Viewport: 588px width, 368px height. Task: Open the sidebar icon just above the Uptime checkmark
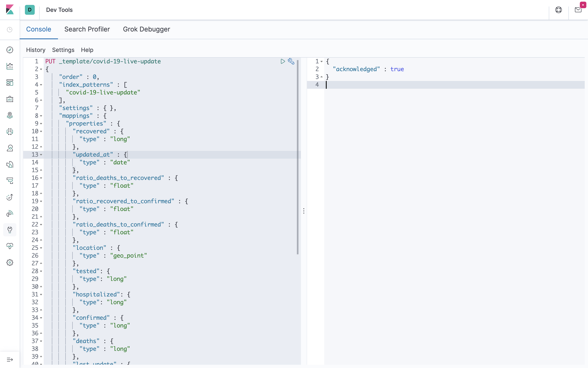coord(10,181)
